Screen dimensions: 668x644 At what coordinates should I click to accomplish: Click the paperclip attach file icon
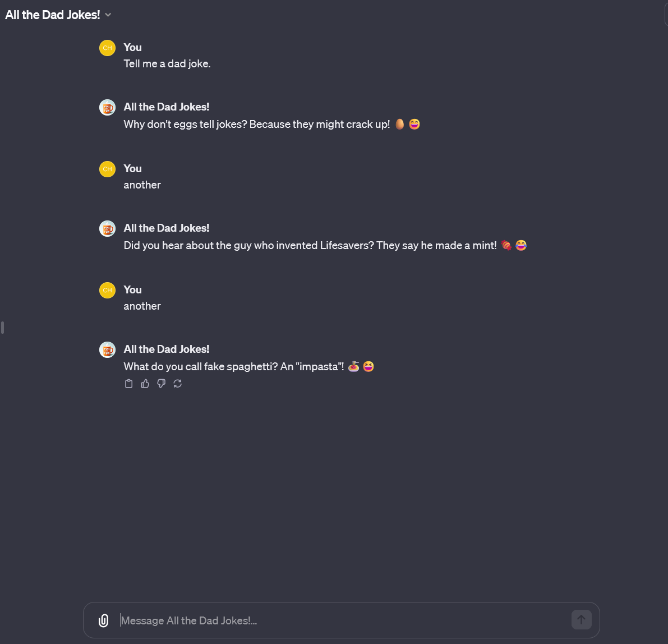point(103,620)
